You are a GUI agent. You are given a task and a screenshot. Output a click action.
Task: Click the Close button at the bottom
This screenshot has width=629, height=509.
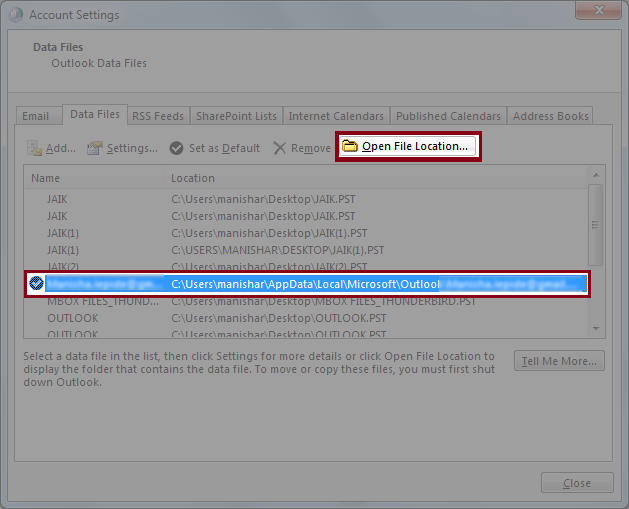pos(577,483)
